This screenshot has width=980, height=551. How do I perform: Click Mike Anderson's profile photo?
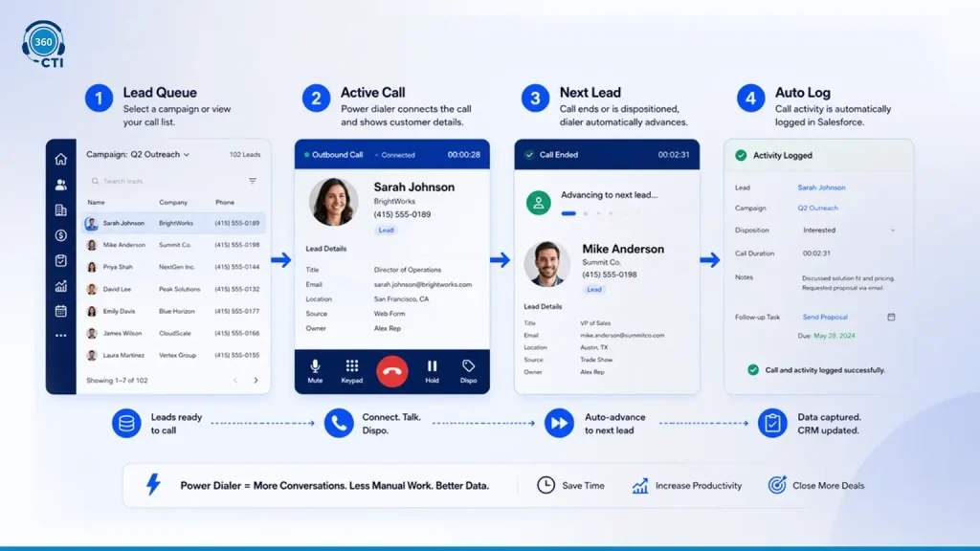[x=546, y=264]
